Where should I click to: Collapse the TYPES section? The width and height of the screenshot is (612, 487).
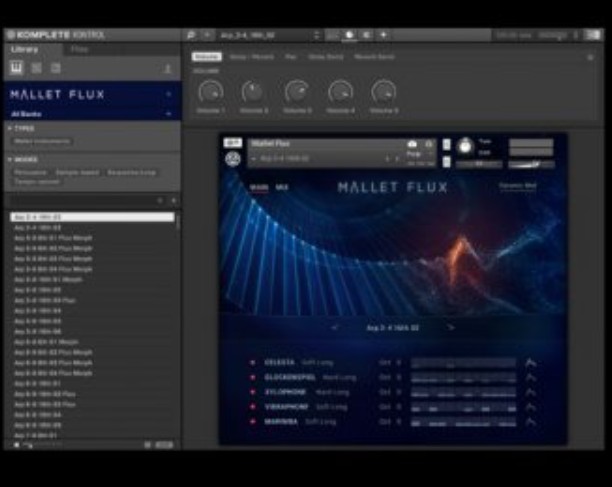[10, 128]
